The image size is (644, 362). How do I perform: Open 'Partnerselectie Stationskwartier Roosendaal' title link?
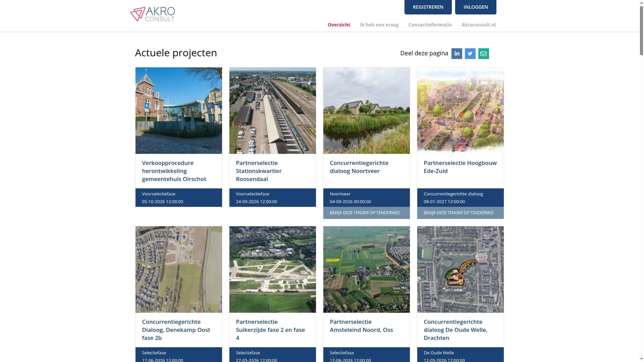[x=259, y=171]
